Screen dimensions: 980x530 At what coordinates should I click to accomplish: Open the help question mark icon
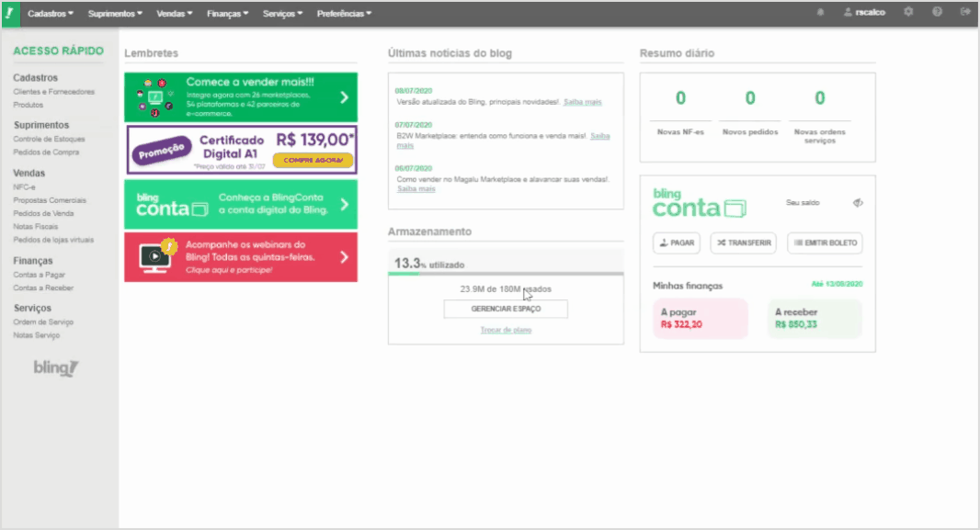(937, 12)
